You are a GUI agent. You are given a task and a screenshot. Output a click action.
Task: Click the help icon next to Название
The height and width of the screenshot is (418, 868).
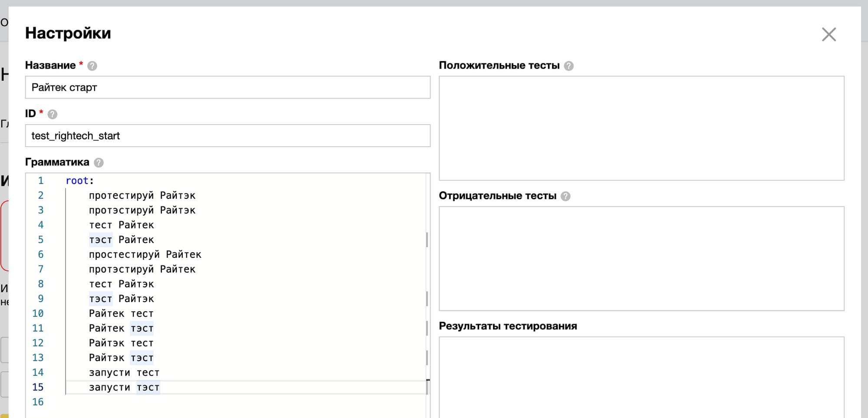[x=92, y=66]
